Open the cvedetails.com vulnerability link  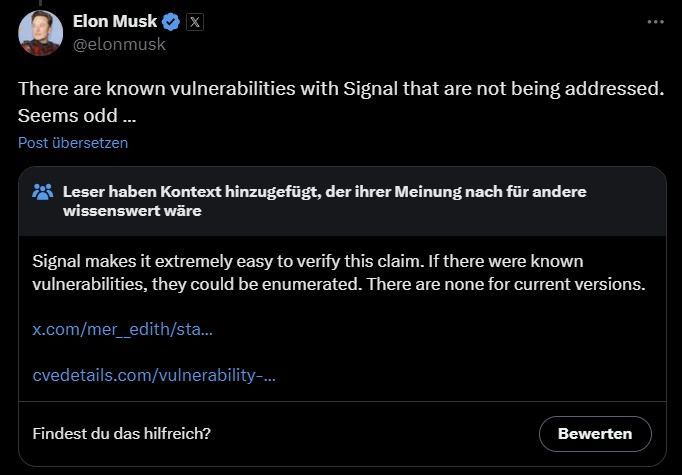(x=154, y=375)
